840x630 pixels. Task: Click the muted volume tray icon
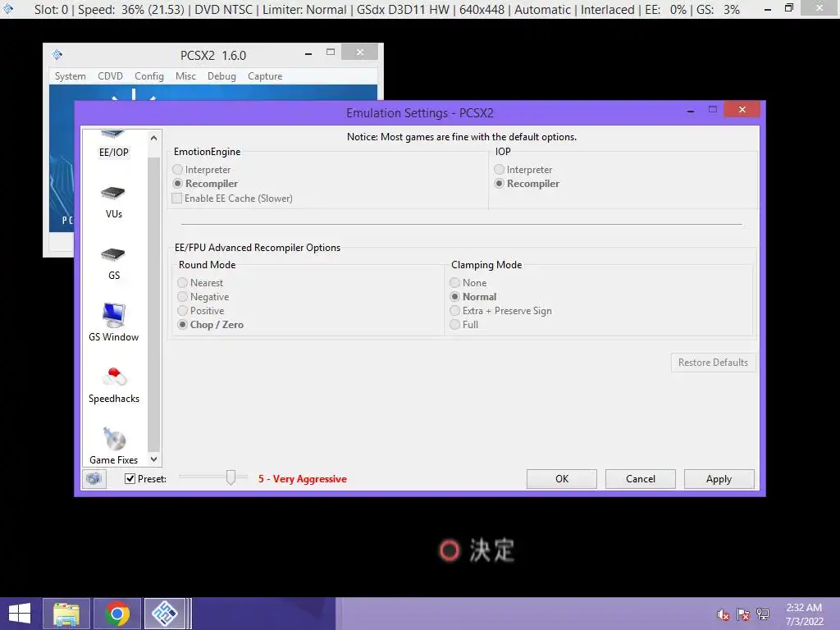click(x=724, y=614)
